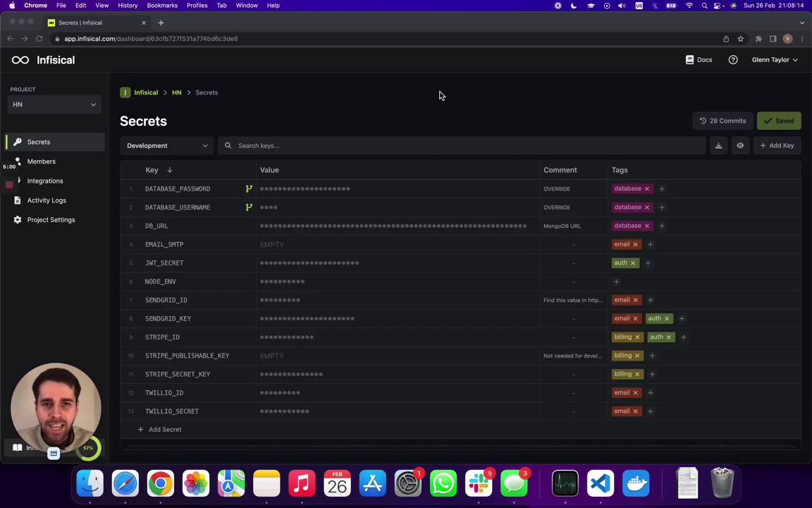The image size is (812, 508).
Task: Open Chrome extensions puzzle icon
Action: (x=758, y=39)
